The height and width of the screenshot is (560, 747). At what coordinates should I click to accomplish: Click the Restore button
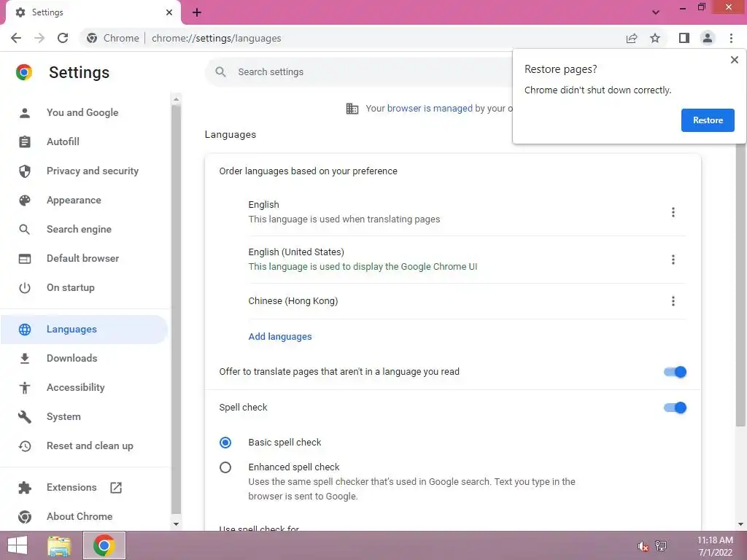(708, 120)
